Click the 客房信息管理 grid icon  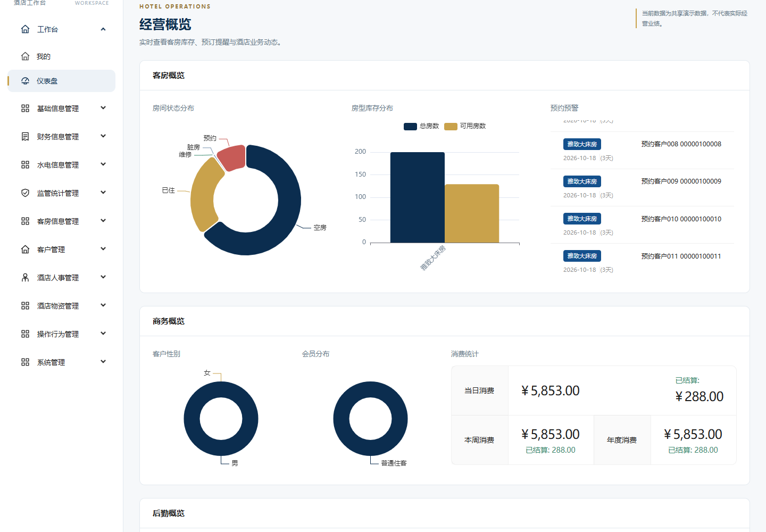click(25, 221)
